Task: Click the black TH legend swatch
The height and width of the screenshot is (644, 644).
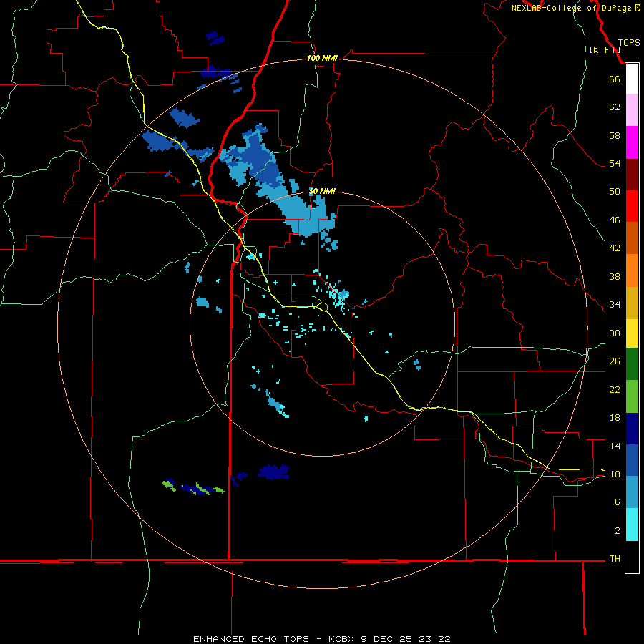Action: click(632, 557)
